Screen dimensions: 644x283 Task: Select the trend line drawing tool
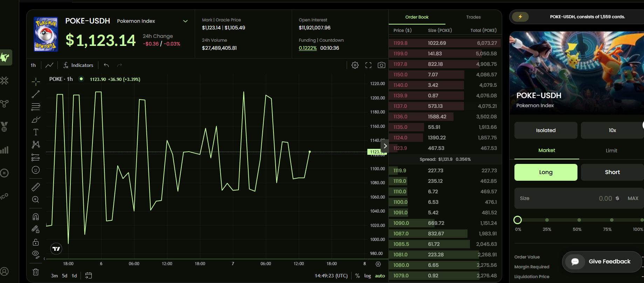point(36,94)
